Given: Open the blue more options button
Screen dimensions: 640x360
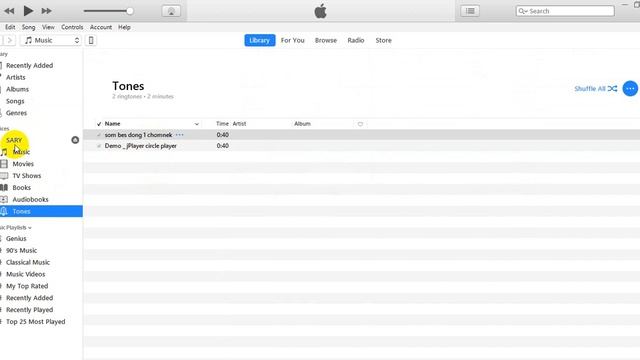Looking at the screenshot, I should coord(630,89).
